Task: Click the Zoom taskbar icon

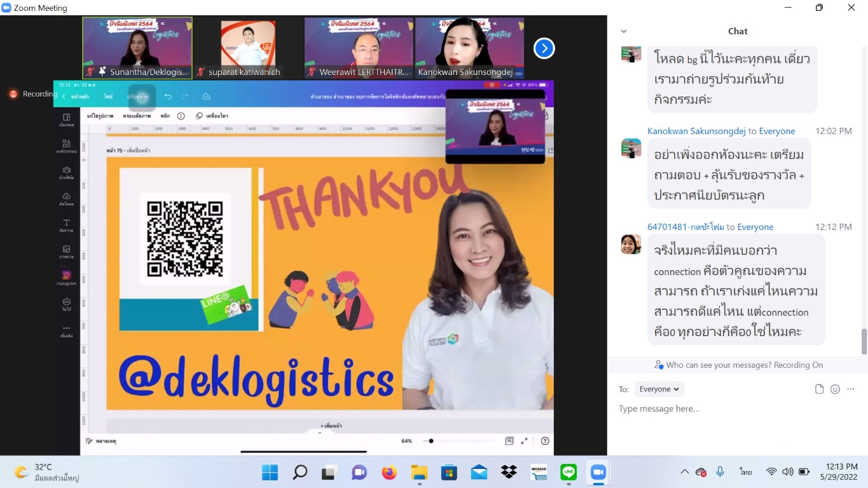Action: coord(598,472)
